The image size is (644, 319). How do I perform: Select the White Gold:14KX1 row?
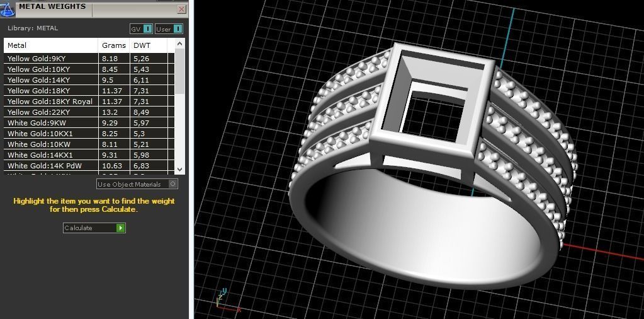(x=89, y=154)
